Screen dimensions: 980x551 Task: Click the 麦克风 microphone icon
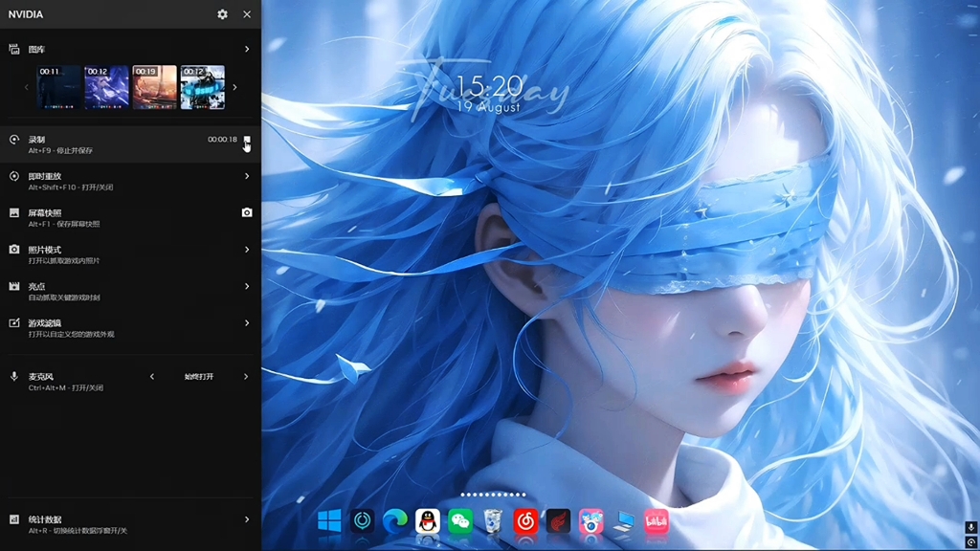click(13, 377)
